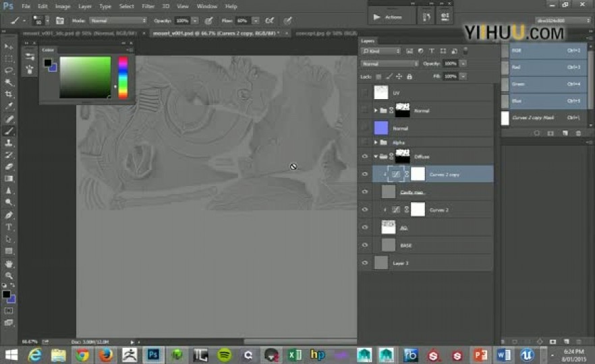The image size is (595, 364).
Task: Open the brush Mode dropdown
Action: 118,20
